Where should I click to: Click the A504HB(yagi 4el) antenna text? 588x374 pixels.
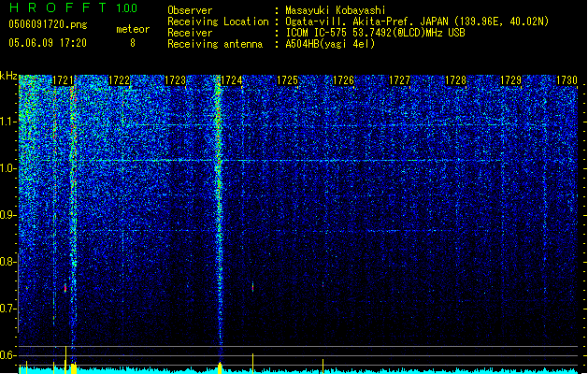click(x=330, y=44)
